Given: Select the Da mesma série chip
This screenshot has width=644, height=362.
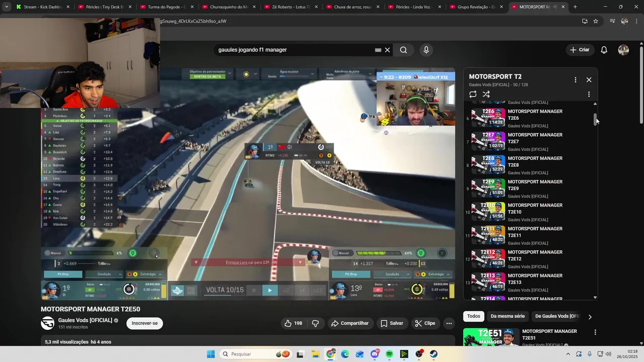Looking at the screenshot, I should [508, 316].
